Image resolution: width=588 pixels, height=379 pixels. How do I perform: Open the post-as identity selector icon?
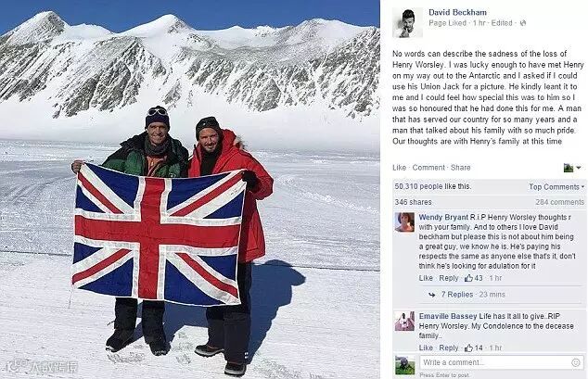pos(572,168)
